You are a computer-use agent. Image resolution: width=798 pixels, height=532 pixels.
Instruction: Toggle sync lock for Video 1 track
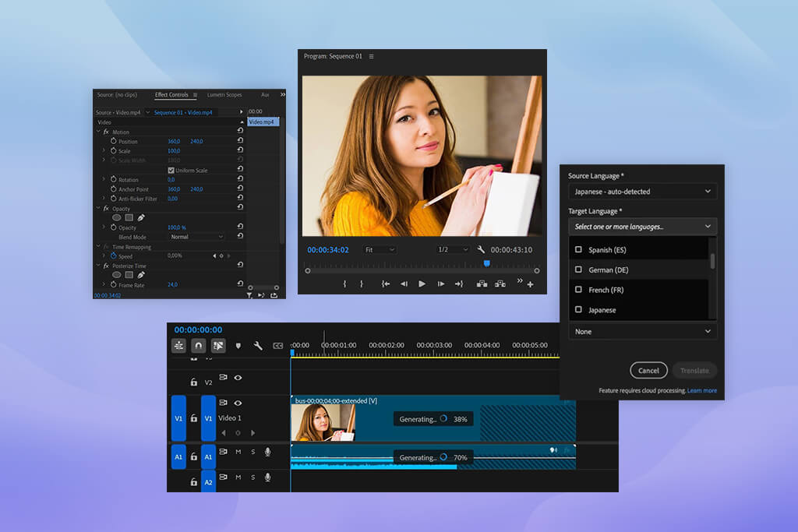click(223, 402)
